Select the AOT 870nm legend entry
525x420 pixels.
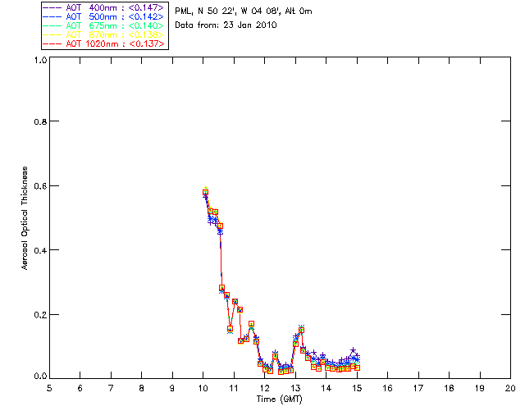pyautogui.click(x=104, y=34)
